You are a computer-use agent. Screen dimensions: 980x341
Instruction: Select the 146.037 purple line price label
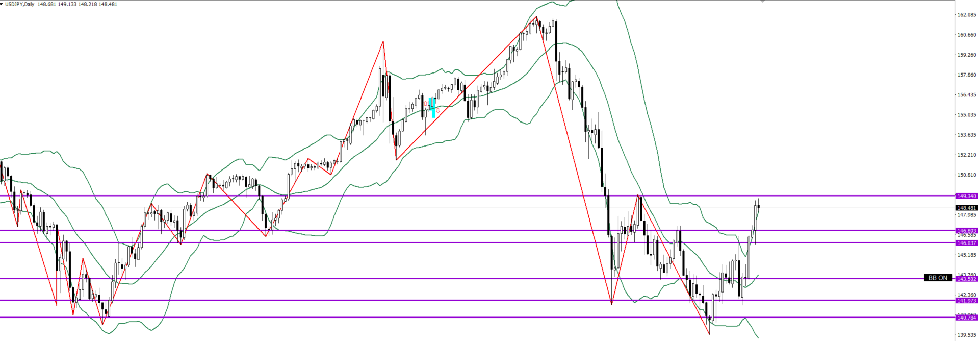[966, 243]
